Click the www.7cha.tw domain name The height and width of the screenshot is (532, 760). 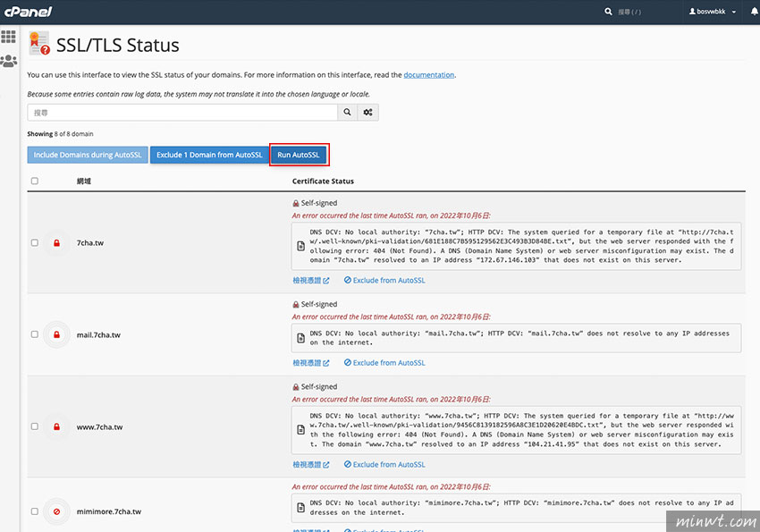pyautogui.click(x=99, y=426)
